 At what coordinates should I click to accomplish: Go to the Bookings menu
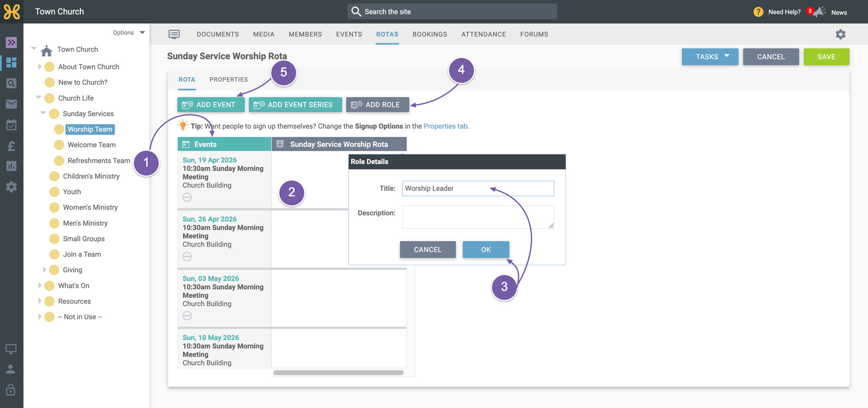430,34
